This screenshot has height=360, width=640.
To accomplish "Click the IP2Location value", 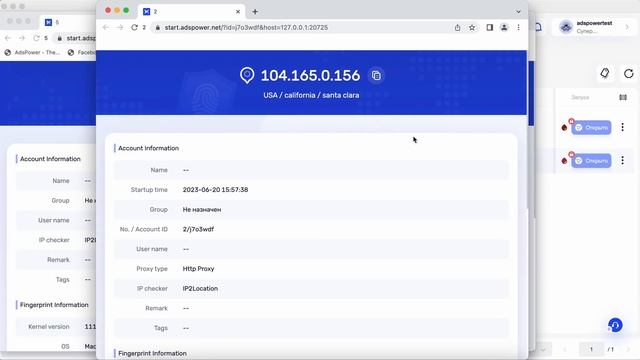I will (x=200, y=289).
